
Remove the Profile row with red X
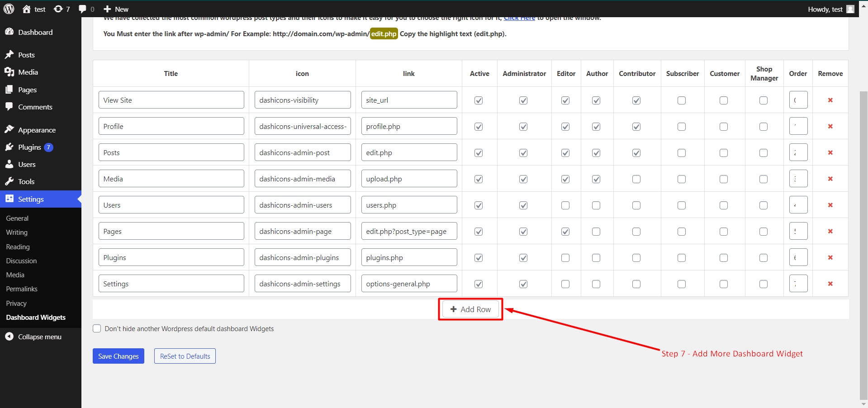[x=830, y=126]
